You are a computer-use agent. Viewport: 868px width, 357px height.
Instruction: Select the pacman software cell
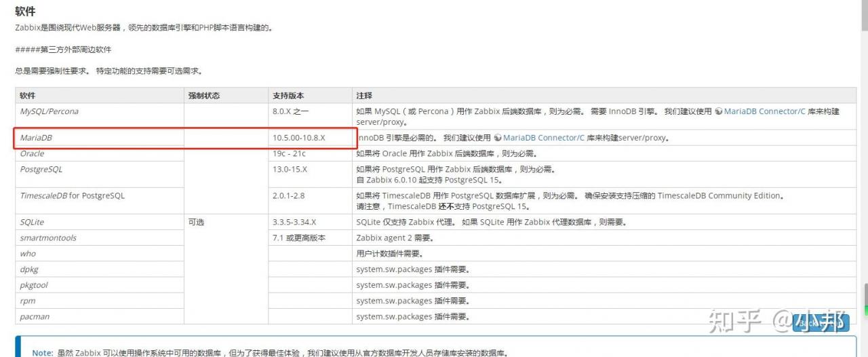tap(100, 316)
